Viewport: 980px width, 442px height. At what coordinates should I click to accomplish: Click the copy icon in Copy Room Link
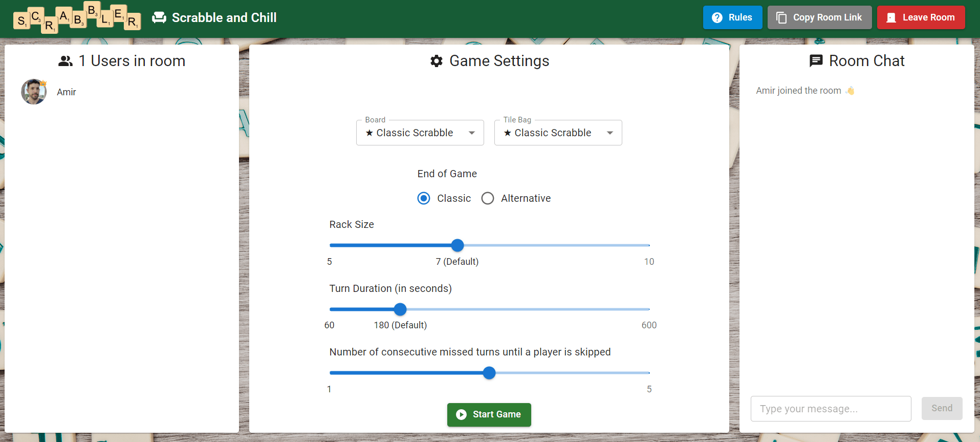click(x=781, y=17)
